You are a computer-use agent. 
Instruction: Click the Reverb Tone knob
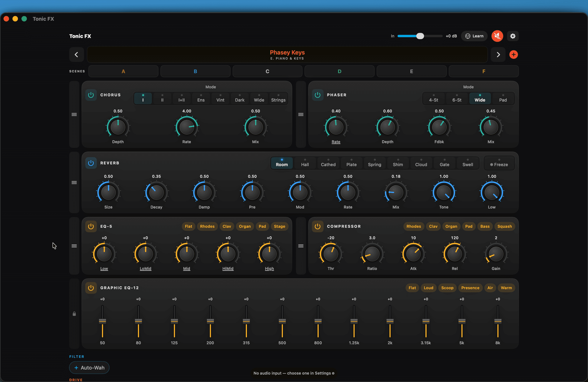click(444, 192)
